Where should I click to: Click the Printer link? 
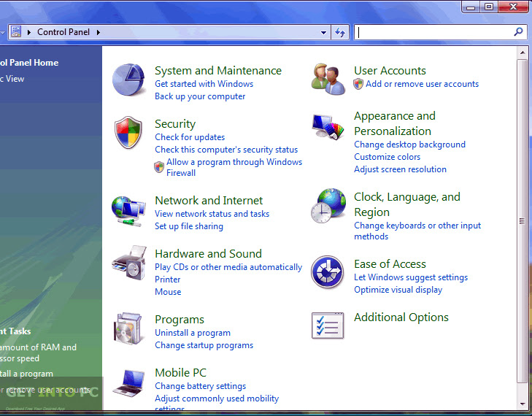(x=168, y=280)
